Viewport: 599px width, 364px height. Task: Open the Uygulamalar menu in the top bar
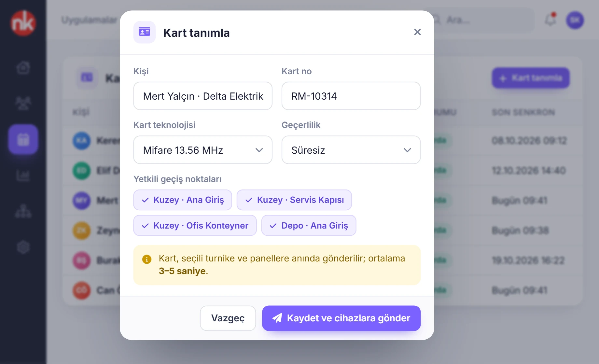pos(89,20)
